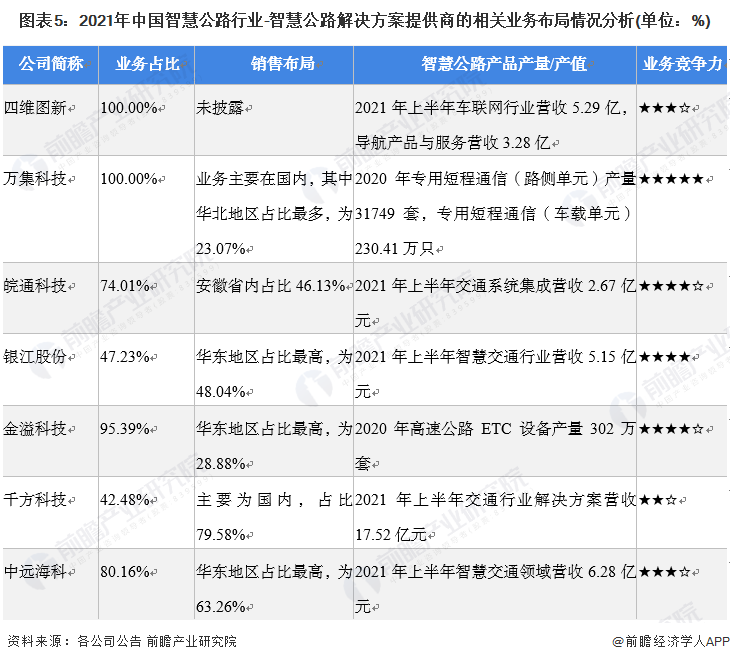Select the 销售布局 header cell
The height and width of the screenshot is (662, 730).
pos(274,64)
